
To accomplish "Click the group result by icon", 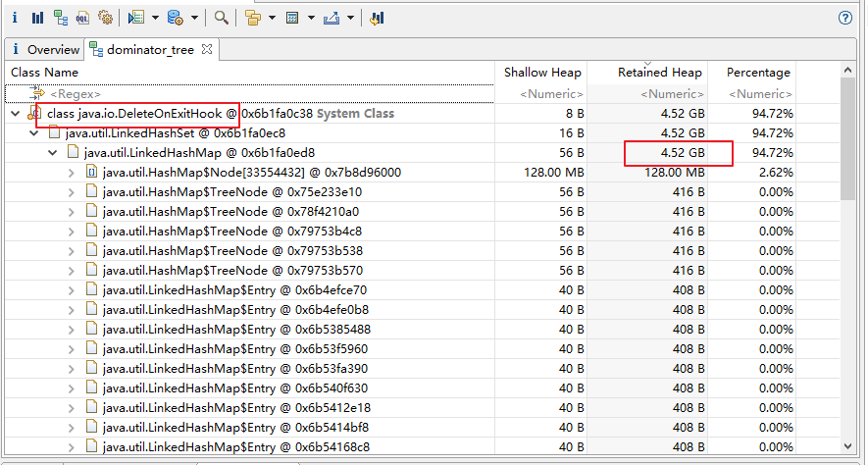I will 253,18.
